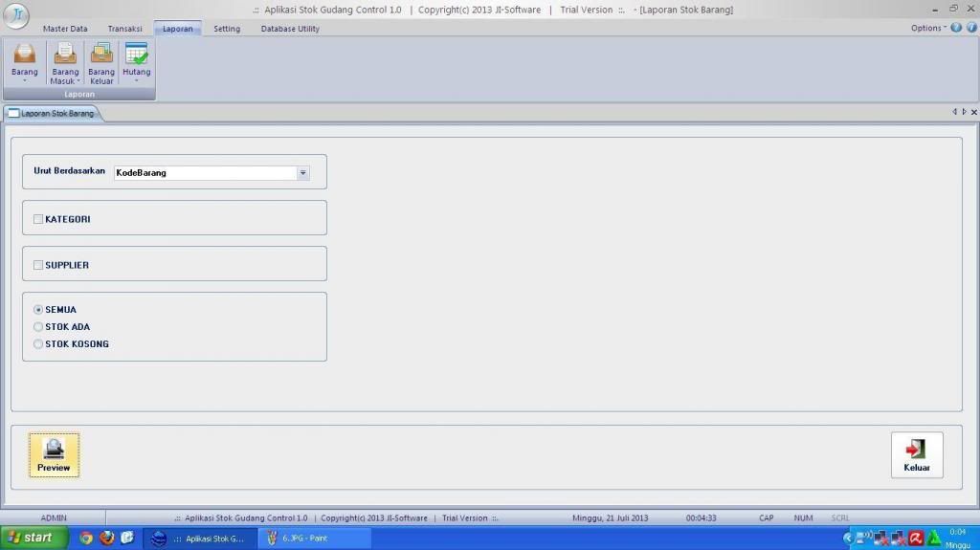Image resolution: width=980 pixels, height=550 pixels.
Task: Launch Firefox from the quick launch bar
Action: 107,538
